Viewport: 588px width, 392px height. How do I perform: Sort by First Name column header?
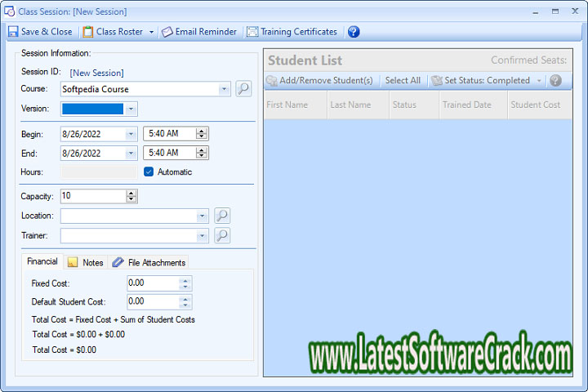(x=296, y=105)
